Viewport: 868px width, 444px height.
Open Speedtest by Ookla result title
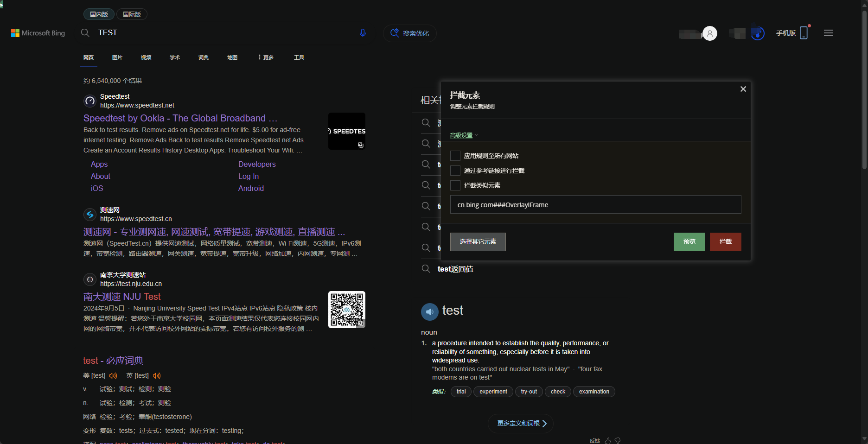[x=180, y=118]
